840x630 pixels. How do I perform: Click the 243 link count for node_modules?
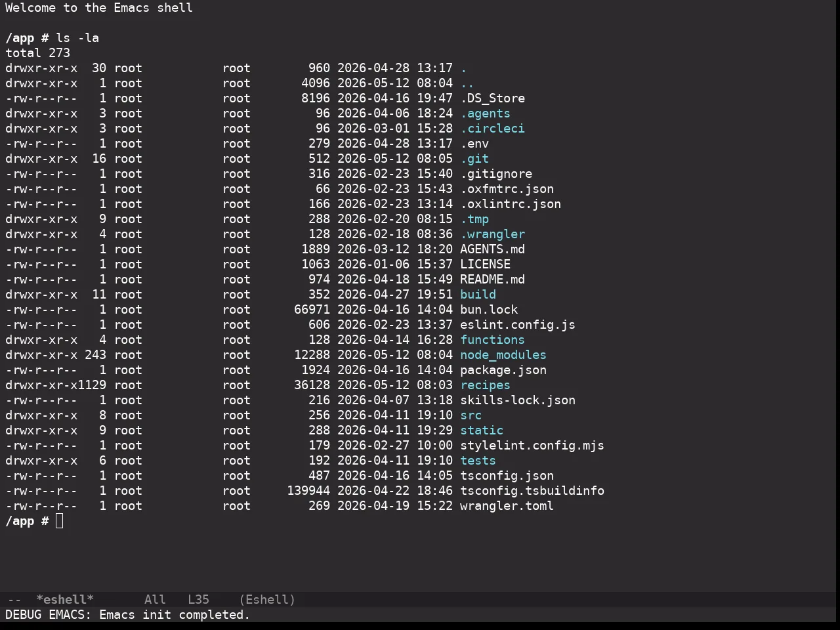96,355
